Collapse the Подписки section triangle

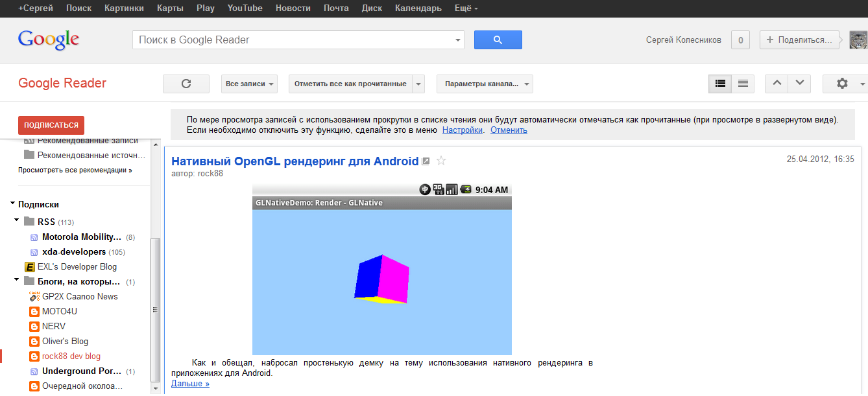tap(13, 204)
